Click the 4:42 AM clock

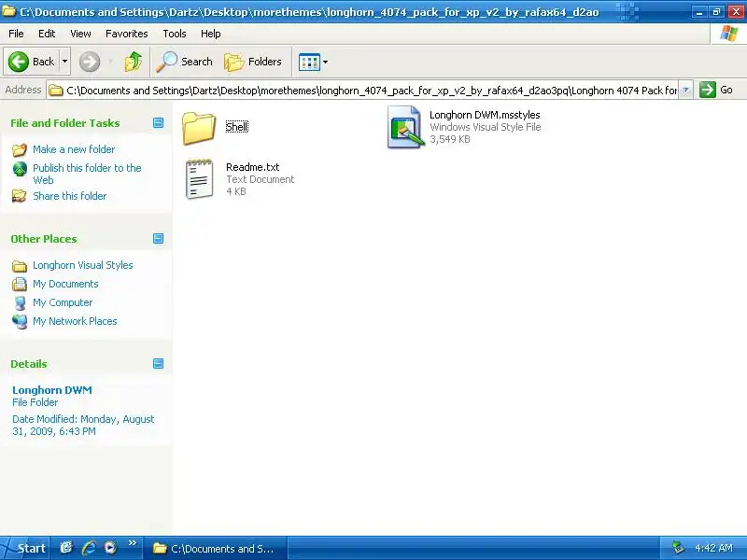pos(713,548)
